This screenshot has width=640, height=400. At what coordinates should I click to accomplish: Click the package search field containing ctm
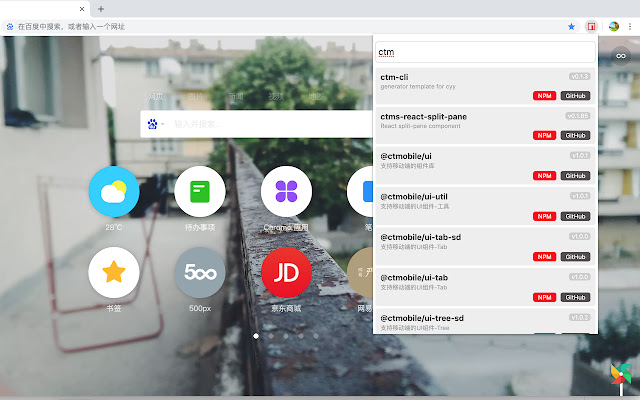click(485, 52)
